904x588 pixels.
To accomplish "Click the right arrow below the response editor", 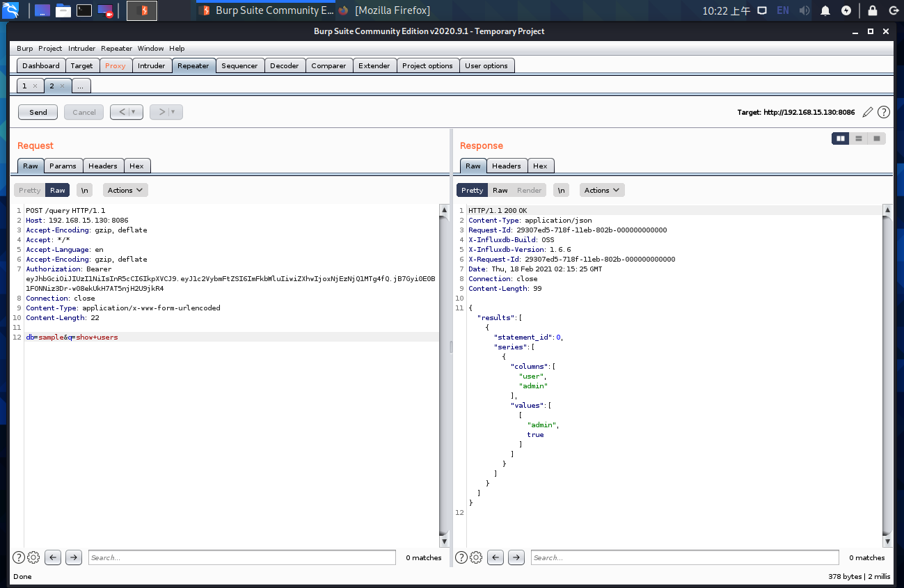I will [515, 557].
